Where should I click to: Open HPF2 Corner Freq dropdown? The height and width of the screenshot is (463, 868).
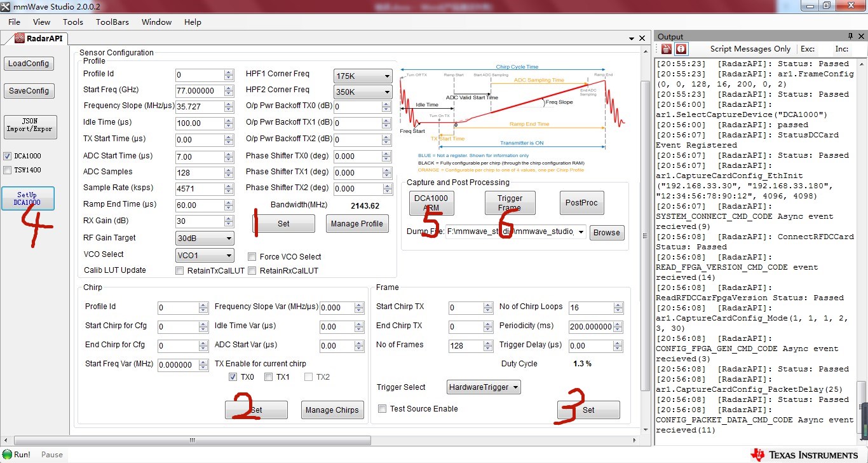pos(363,92)
